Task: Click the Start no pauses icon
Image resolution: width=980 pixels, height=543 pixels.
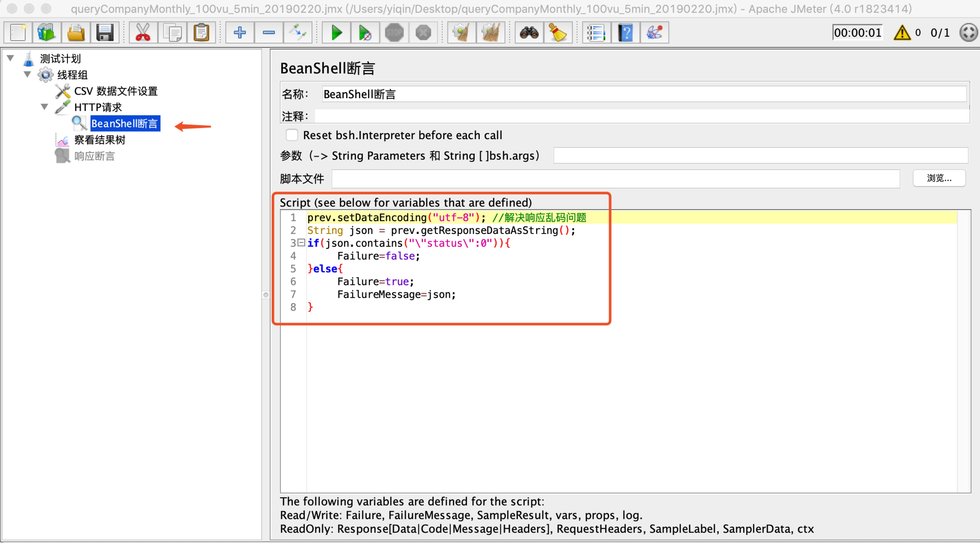Action: coord(365,33)
